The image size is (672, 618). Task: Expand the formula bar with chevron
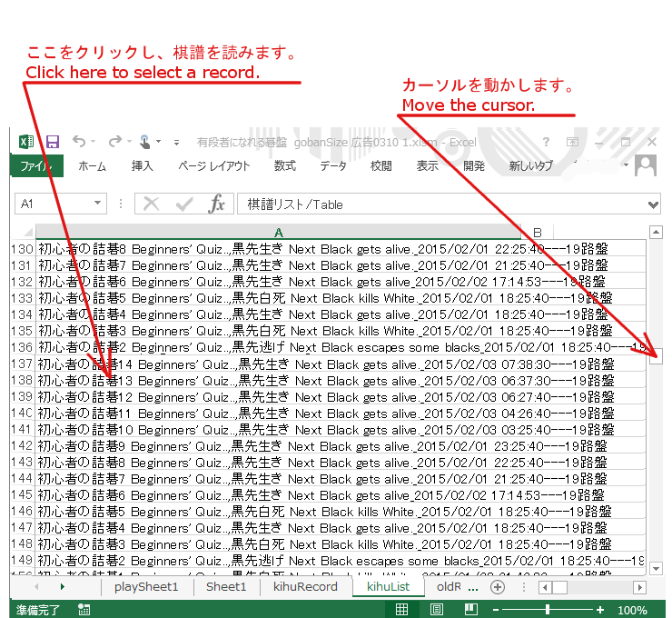[x=655, y=204]
